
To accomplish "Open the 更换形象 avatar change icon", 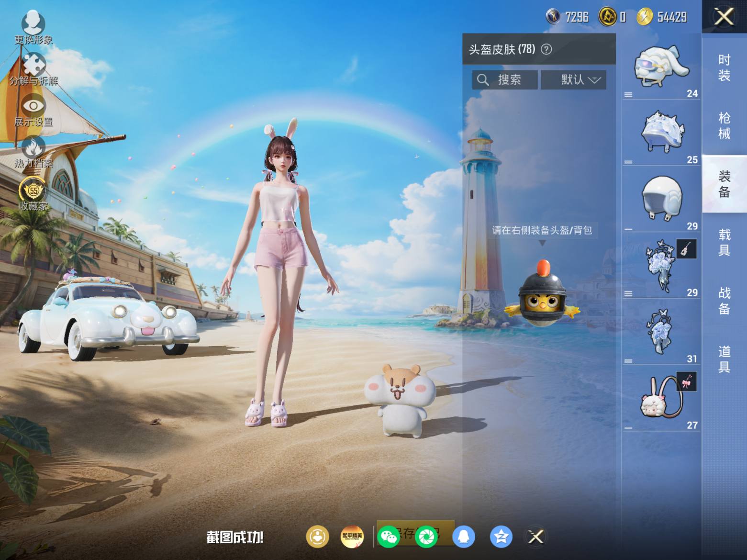I will (33, 27).
